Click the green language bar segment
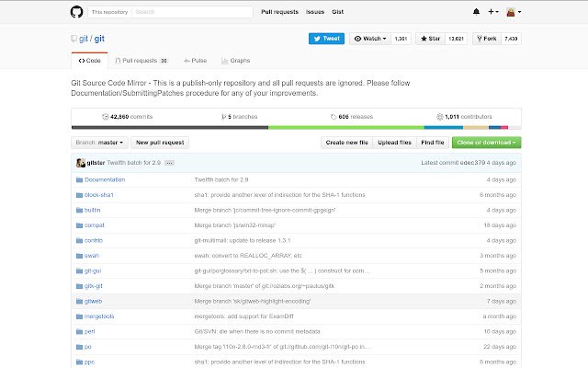Screen dimensions: 588x368 click(x=346, y=128)
